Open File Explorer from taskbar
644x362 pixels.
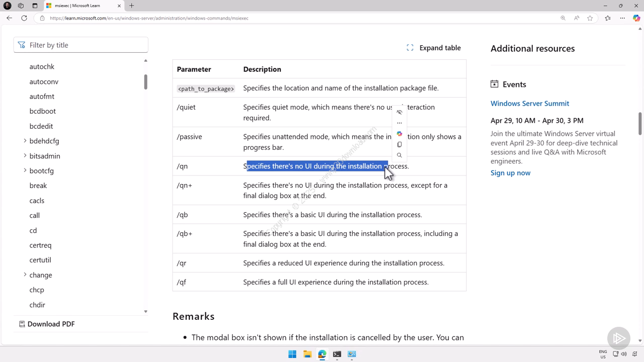click(x=307, y=354)
